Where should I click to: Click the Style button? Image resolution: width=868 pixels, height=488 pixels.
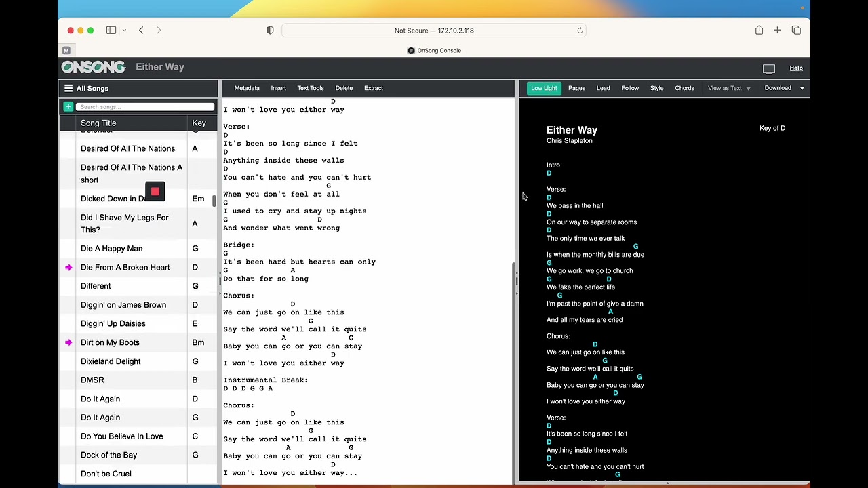(656, 88)
